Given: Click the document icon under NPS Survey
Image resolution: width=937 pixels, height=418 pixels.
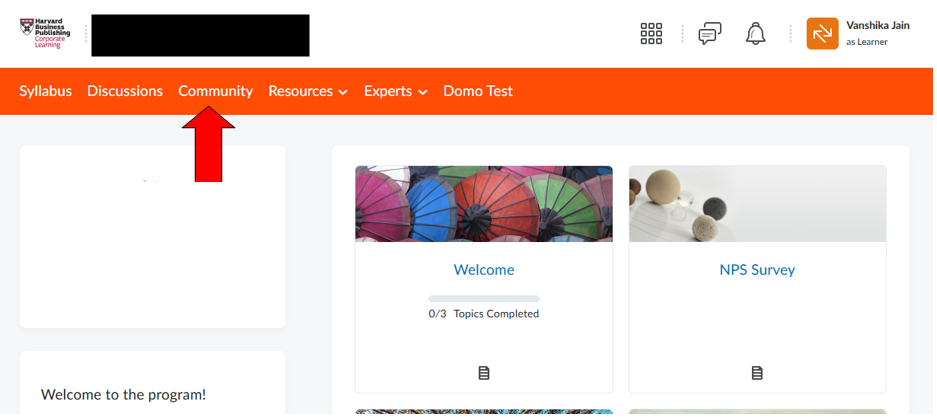Looking at the screenshot, I should point(757,373).
